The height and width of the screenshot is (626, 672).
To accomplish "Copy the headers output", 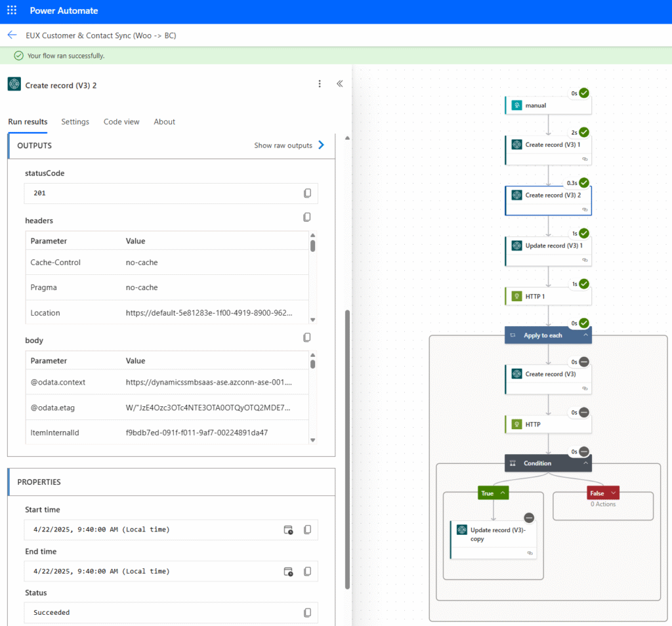I will tap(307, 217).
